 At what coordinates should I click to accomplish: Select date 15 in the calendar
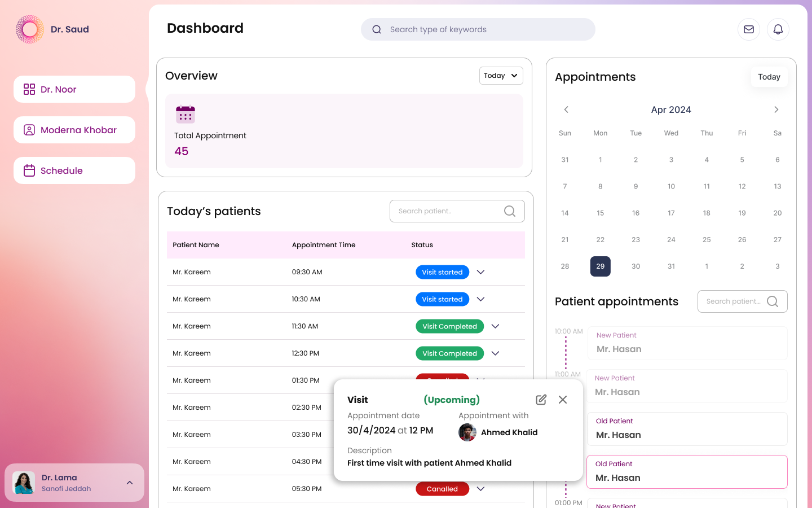(601, 213)
